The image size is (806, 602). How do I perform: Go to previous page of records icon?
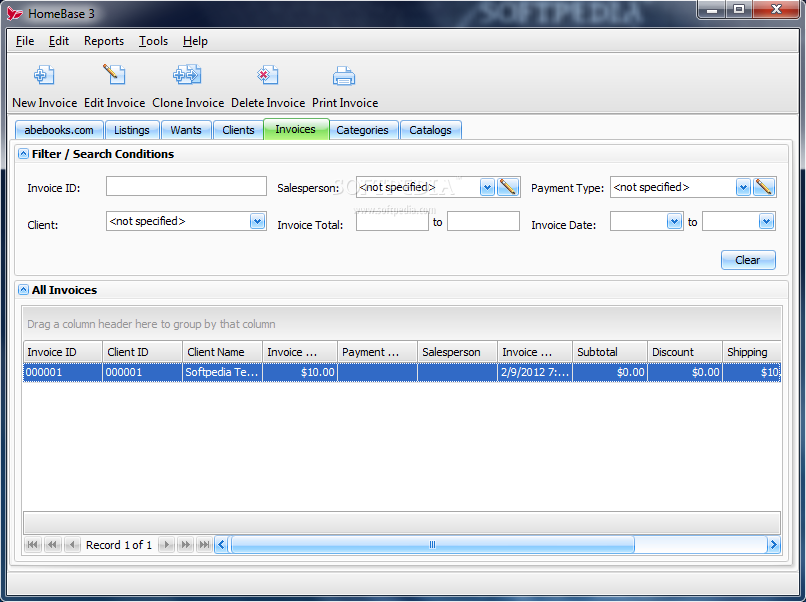52,544
